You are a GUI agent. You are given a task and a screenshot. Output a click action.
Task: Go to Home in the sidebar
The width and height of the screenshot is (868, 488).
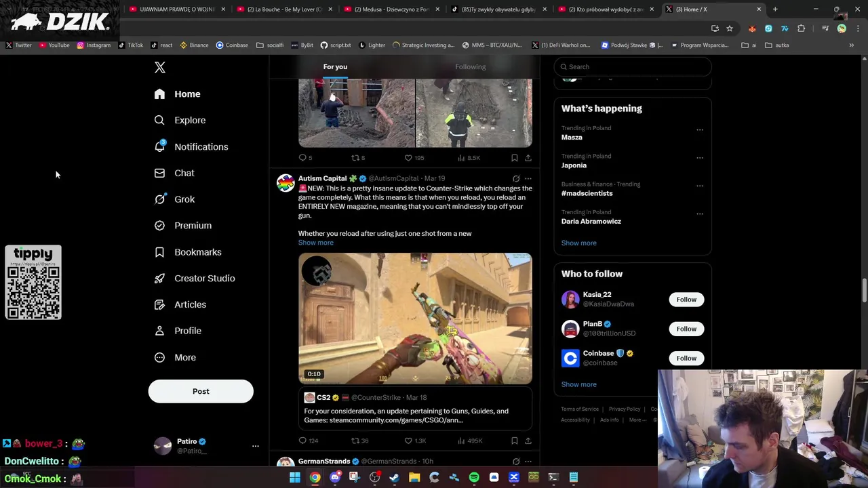[x=178, y=94]
